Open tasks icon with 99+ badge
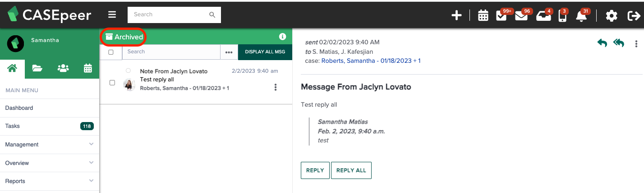Viewport: 644px width, 193px height. [501, 16]
